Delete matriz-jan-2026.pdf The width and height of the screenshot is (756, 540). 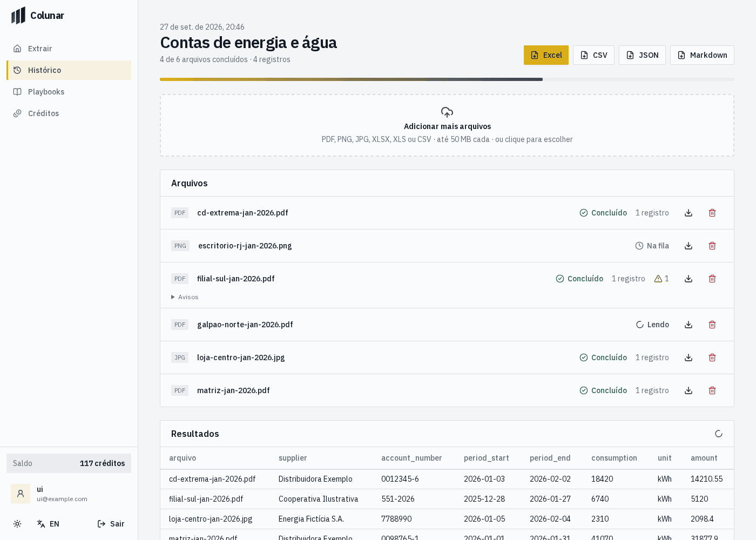712,390
